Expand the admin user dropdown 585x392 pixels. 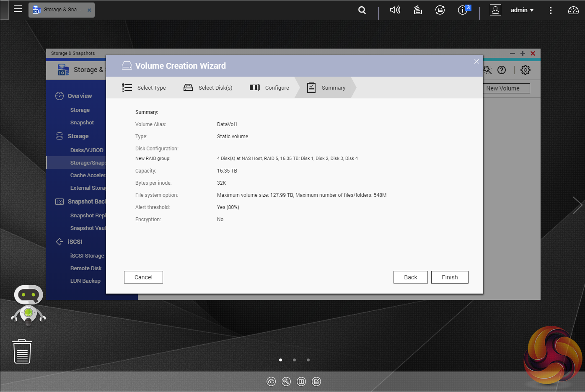(x=522, y=10)
